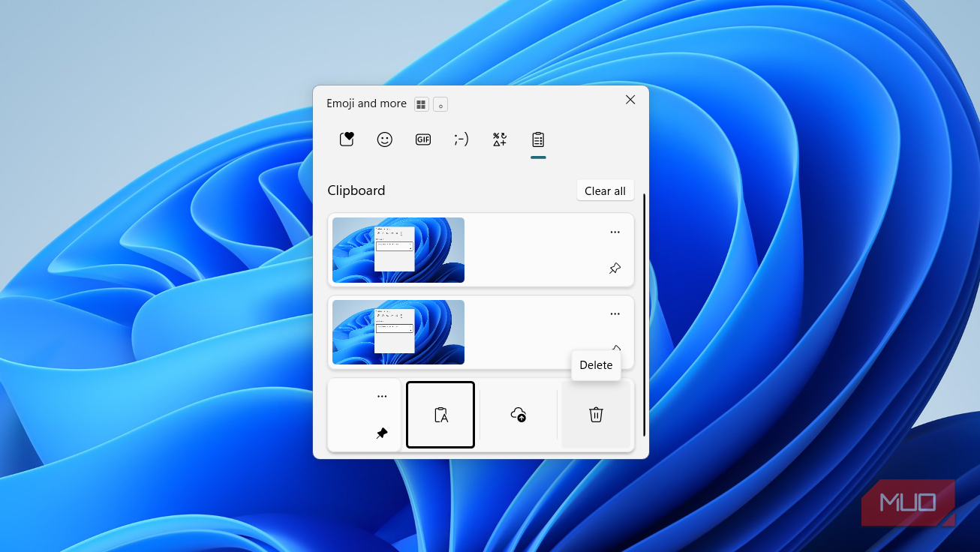
Task: Unpin the third clipboard item
Action: click(382, 433)
